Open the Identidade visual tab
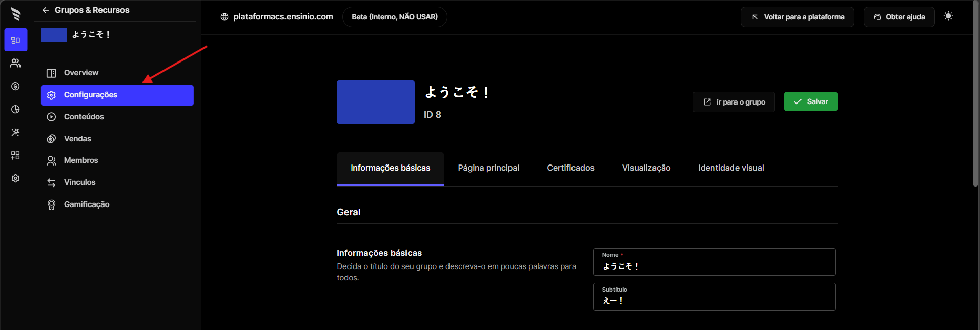 (731, 168)
